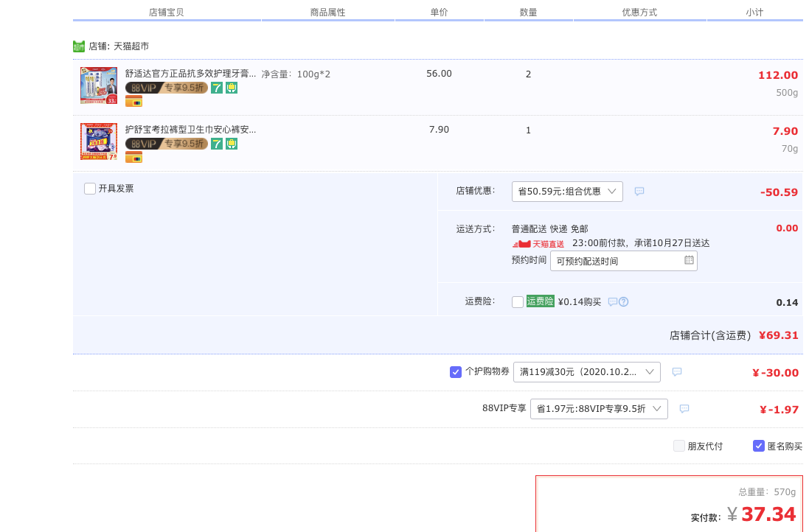Image resolution: width=809 pixels, height=532 pixels.
Task: Click the 0.00 shipping fee amount
Action: click(788, 228)
